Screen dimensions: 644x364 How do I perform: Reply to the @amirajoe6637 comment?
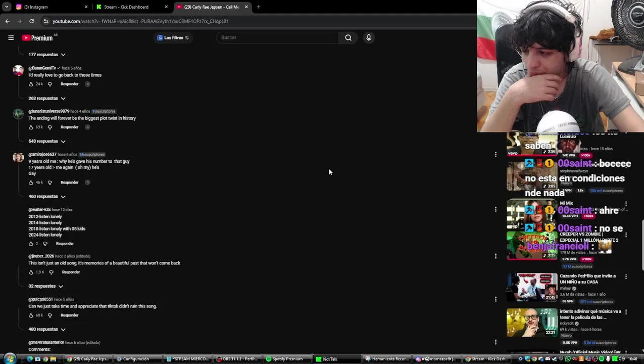[69, 183]
